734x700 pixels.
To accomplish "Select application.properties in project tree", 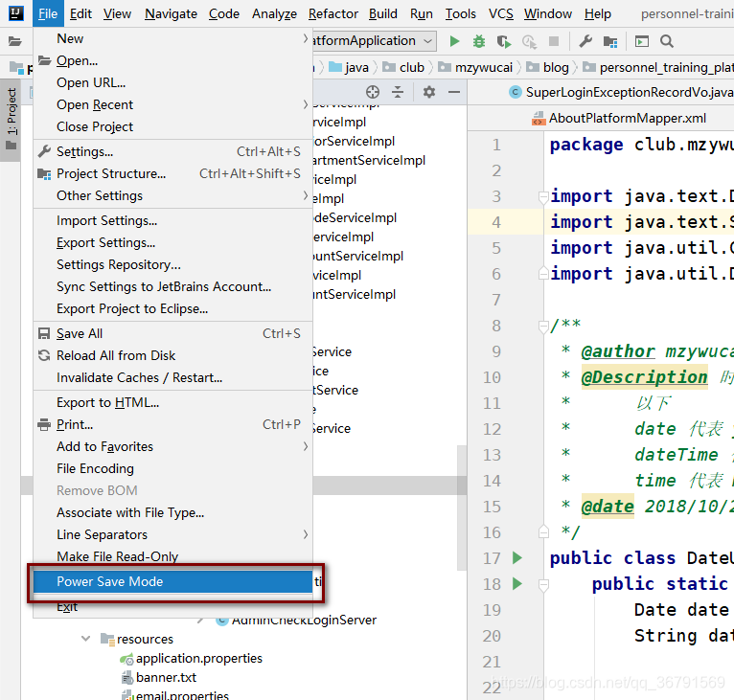I will pos(191,659).
